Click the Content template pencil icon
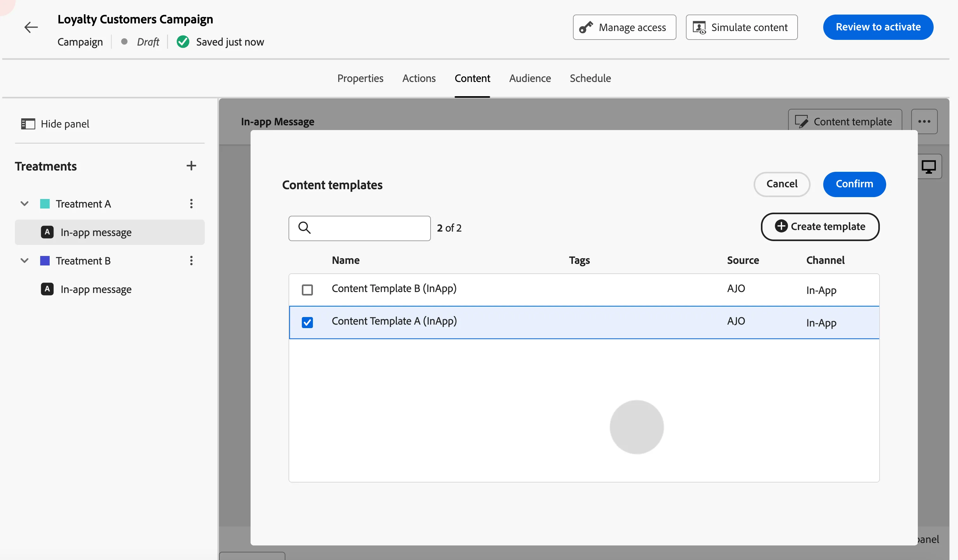This screenshot has height=560, width=958. coord(801,122)
